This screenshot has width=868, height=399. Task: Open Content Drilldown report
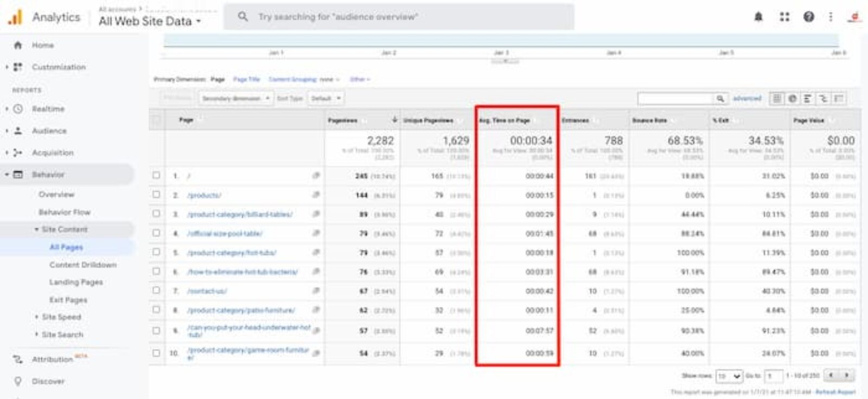point(83,265)
